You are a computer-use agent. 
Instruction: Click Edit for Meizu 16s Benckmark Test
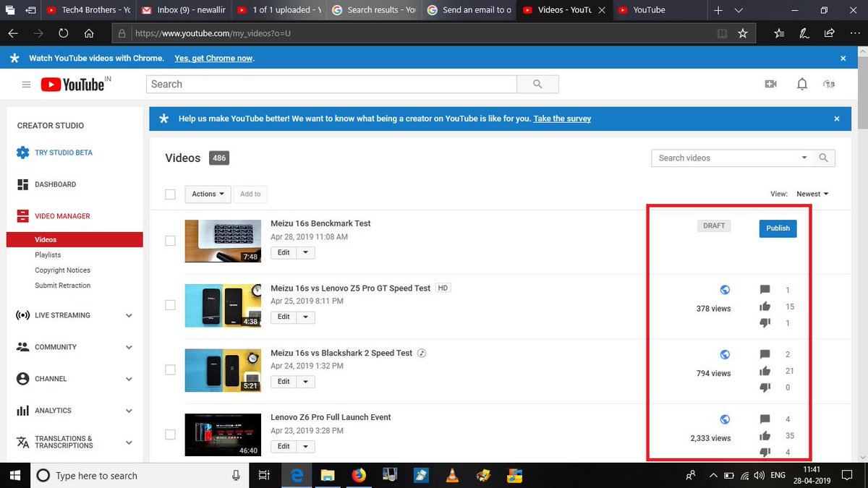click(x=284, y=252)
